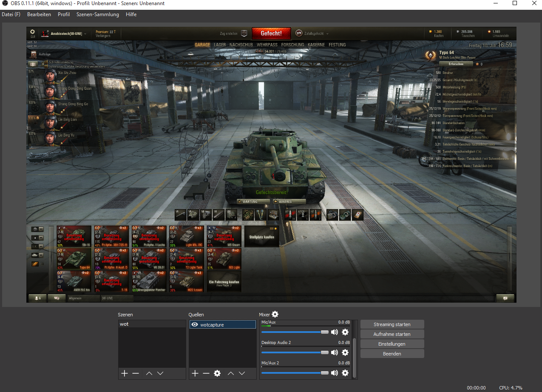This screenshot has height=392, width=542.
Task: Adjust the Desktop Audio 2 volume slider
Action: (x=295, y=352)
